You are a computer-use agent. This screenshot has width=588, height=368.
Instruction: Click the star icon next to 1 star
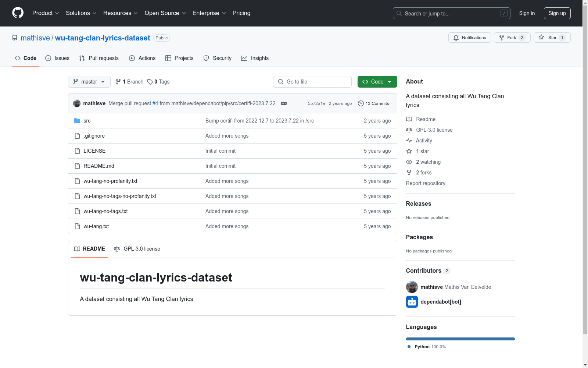coord(409,151)
